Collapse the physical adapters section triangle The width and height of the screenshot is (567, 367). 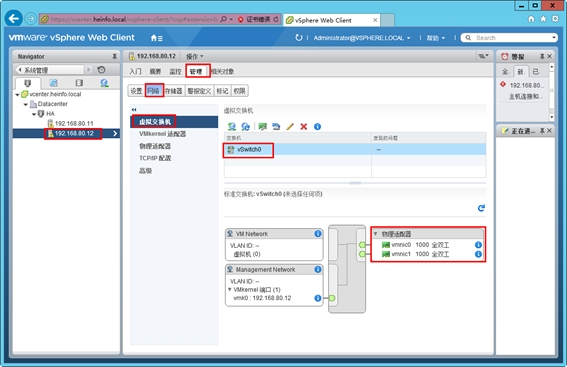[x=376, y=234]
